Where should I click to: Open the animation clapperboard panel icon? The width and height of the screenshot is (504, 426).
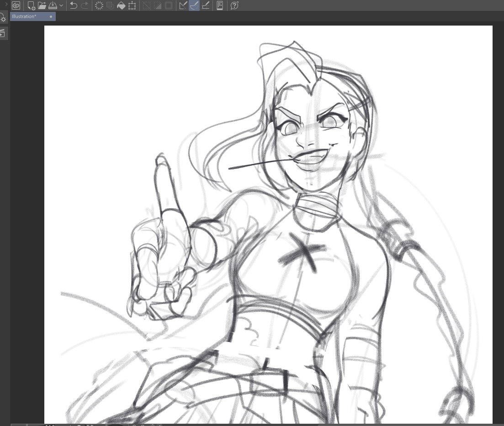pyautogui.click(x=2, y=33)
